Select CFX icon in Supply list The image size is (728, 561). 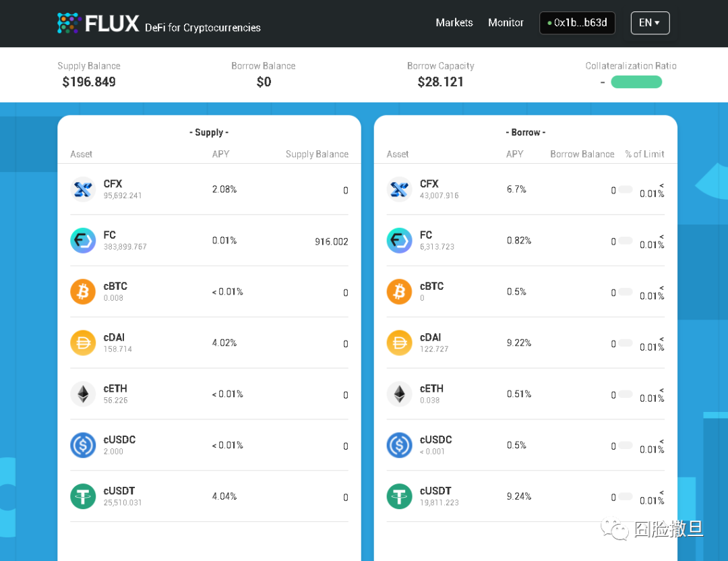click(x=83, y=189)
